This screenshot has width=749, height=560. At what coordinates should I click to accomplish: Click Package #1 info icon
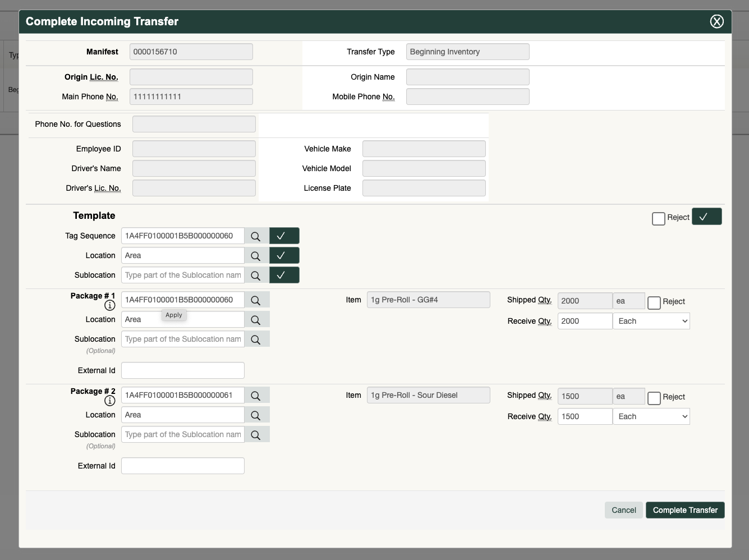pyautogui.click(x=110, y=305)
